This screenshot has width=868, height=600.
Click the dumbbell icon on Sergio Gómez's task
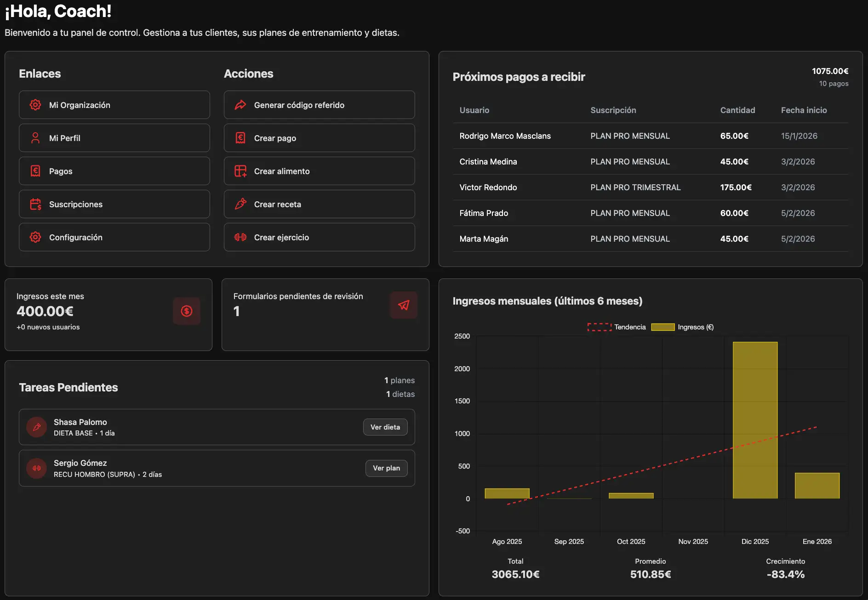point(36,468)
